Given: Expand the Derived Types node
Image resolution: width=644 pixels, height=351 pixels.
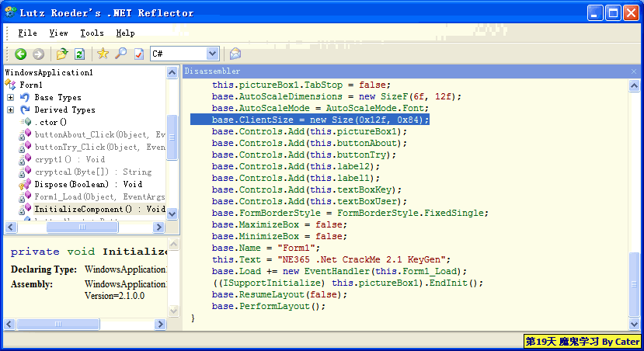Looking at the screenshot, I should click(x=11, y=110).
